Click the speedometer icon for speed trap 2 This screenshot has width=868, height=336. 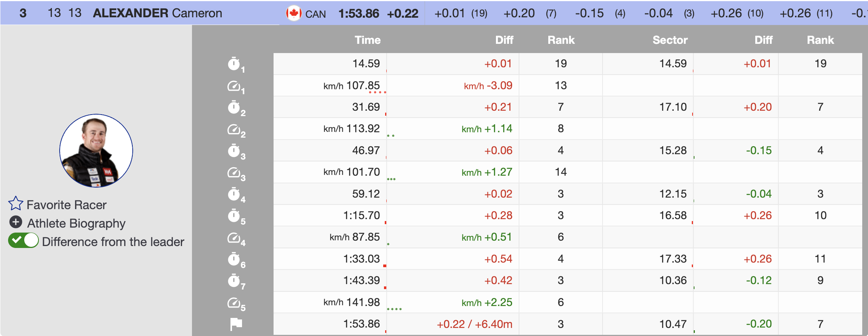(x=234, y=129)
